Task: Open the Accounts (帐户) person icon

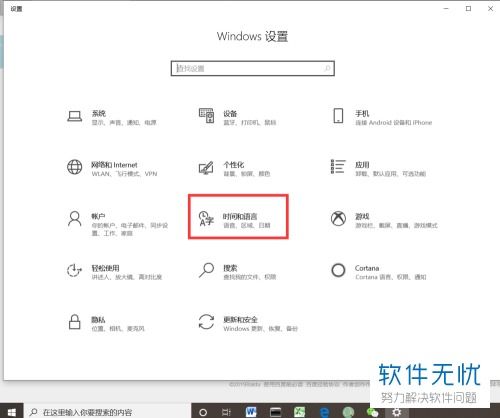Action: pyautogui.click(x=75, y=218)
